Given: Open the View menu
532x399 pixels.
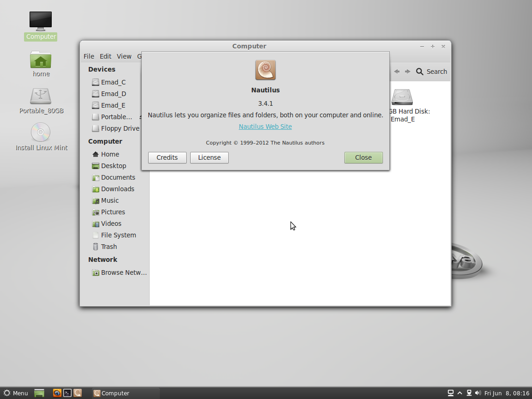Looking at the screenshot, I should [x=124, y=56].
